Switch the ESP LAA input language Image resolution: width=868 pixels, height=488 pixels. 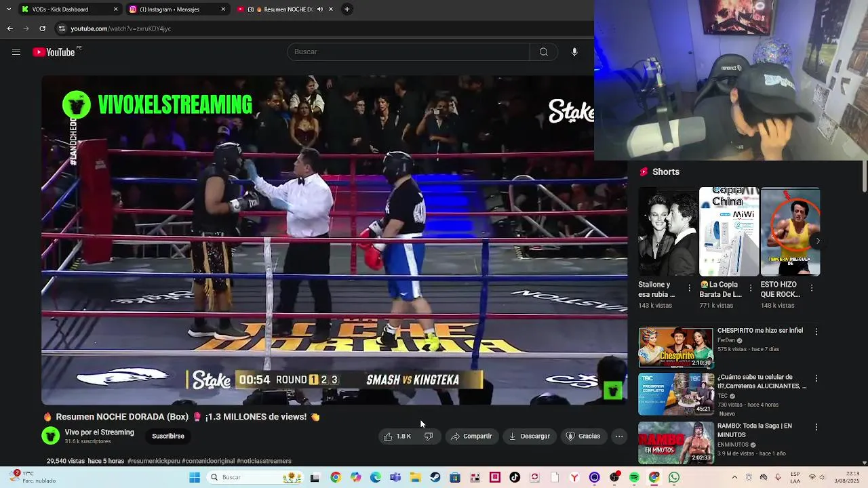pyautogui.click(x=795, y=477)
